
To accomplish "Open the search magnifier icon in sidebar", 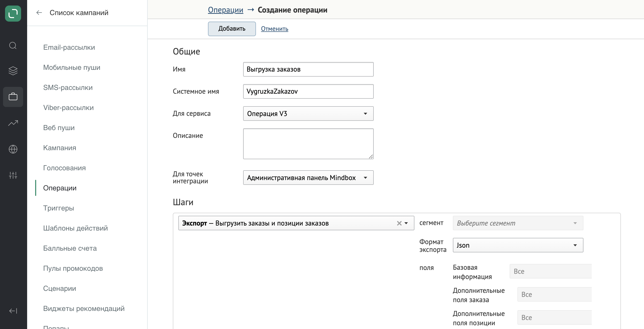I will pyautogui.click(x=13, y=45).
